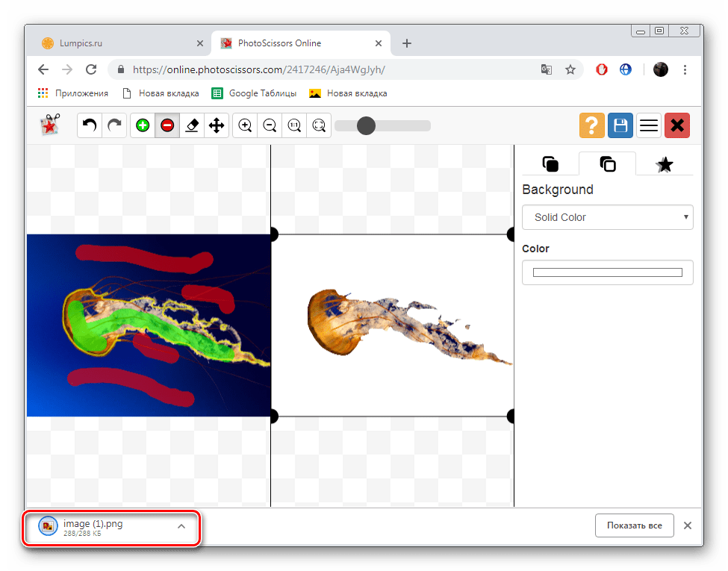Viewport: 728px width, 571px height.
Task: Expand the Solid Color background dropdown
Action: (607, 217)
